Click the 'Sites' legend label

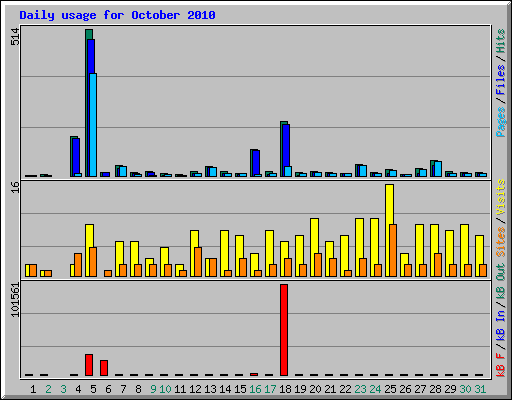[x=501, y=242]
